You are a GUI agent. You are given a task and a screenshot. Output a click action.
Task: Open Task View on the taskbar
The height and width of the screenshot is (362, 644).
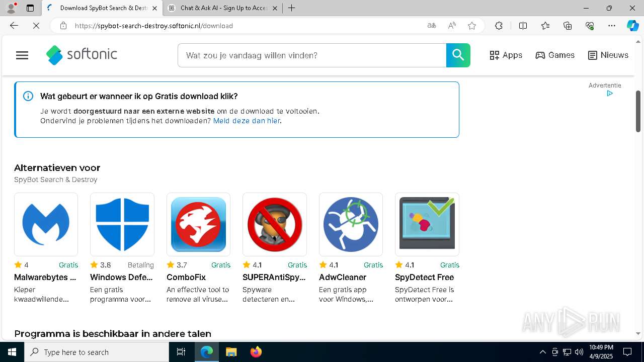(181, 352)
